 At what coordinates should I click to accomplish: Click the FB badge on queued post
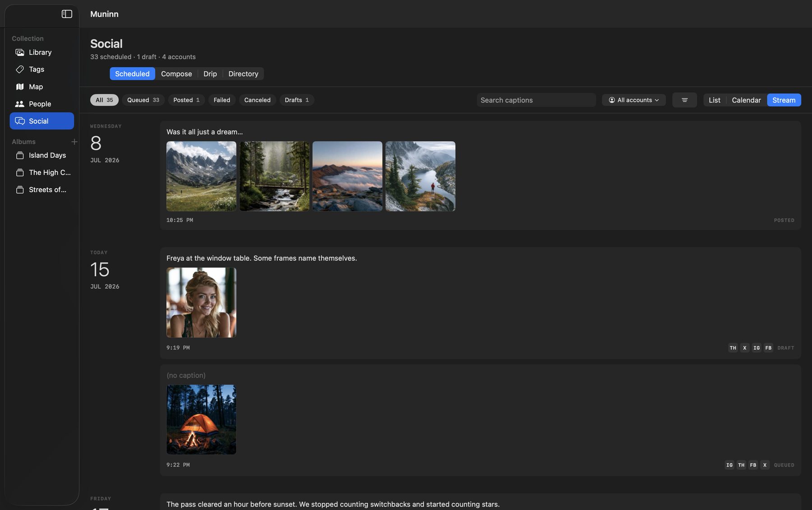[753, 465]
